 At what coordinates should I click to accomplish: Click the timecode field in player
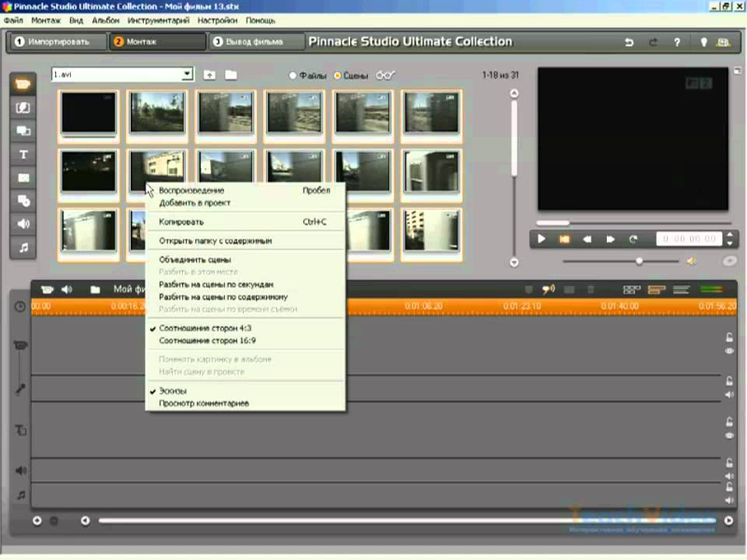tap(689, 239)
